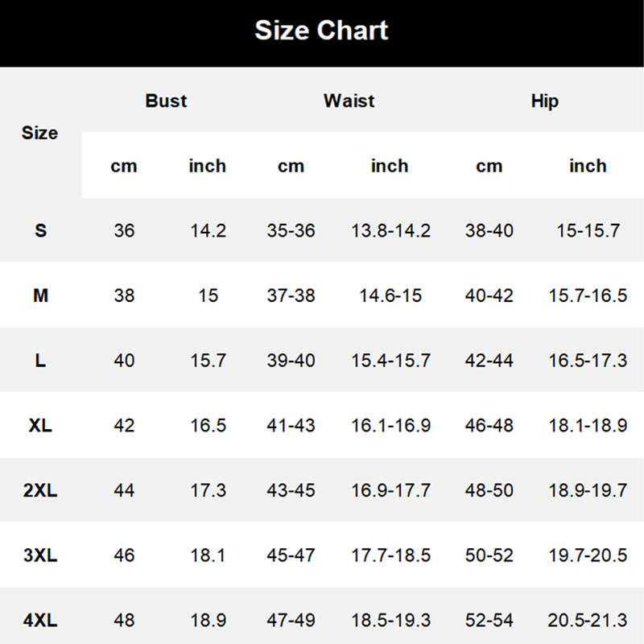This screenshot has width=644, height=644.
Task: Click the 46-48 hip cm cell
Action: coord(489,426)
